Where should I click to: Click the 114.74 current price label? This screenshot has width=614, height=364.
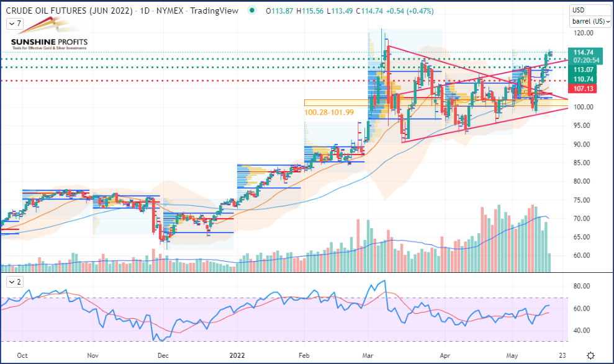[585, 52]
